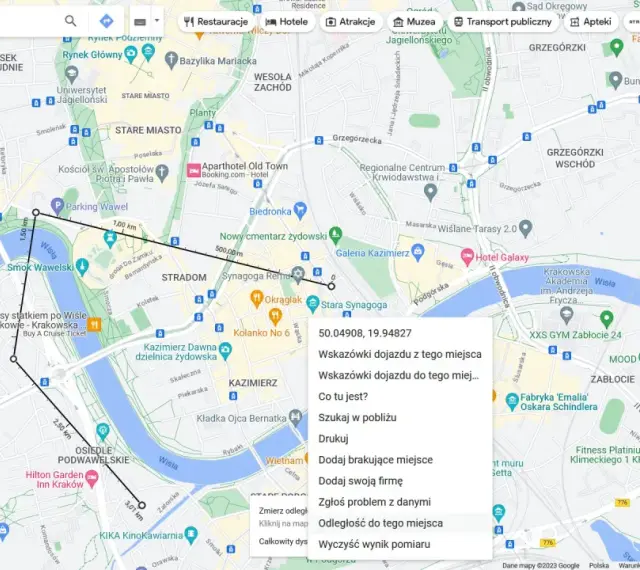Click the Okrąglak restaurant pin
The width and height of the screenshot is (640, 570).
point(256,298)
